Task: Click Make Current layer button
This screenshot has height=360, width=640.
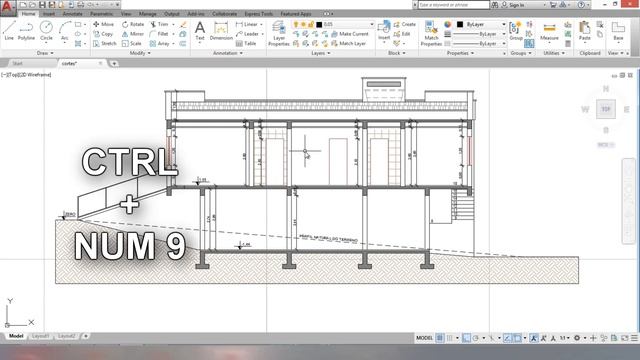Action: [350, 34]
